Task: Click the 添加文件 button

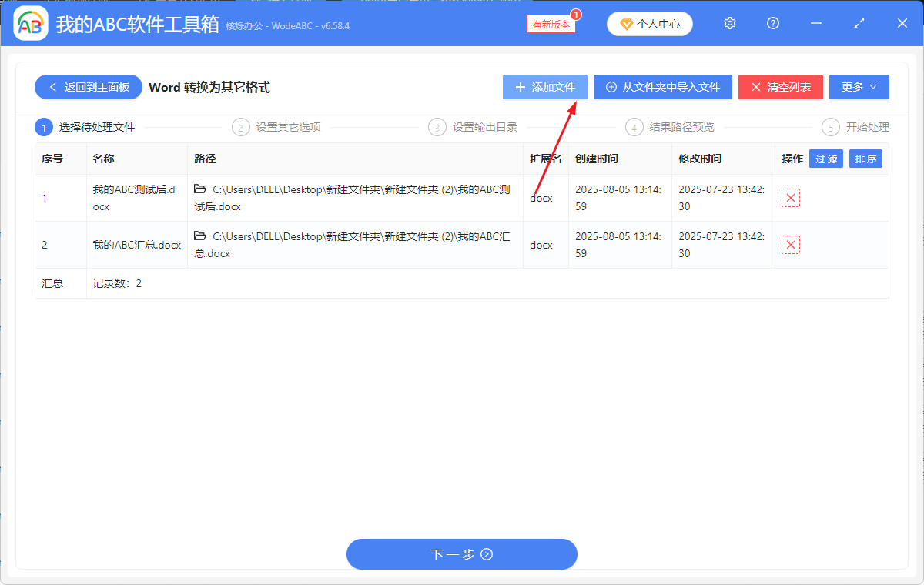Action: (544, 87)
